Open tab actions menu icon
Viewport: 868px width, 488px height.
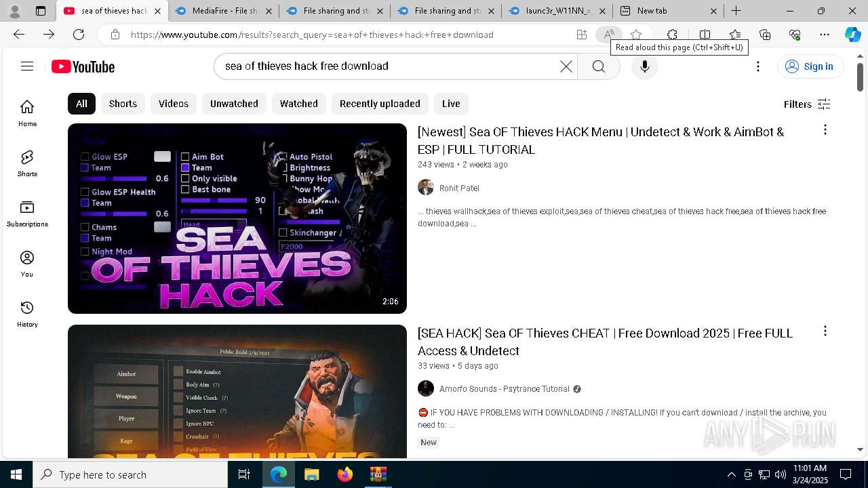pos(41,11)
